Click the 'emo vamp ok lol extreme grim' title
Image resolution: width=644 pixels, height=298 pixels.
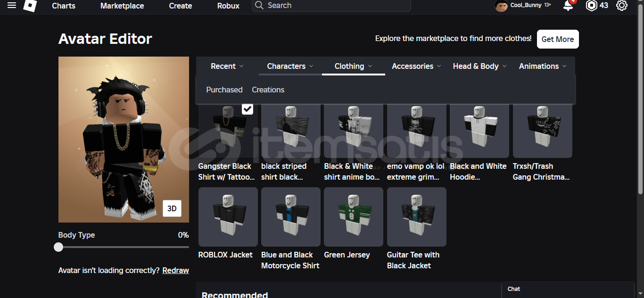pyautogui.click(x=416, y=172)
